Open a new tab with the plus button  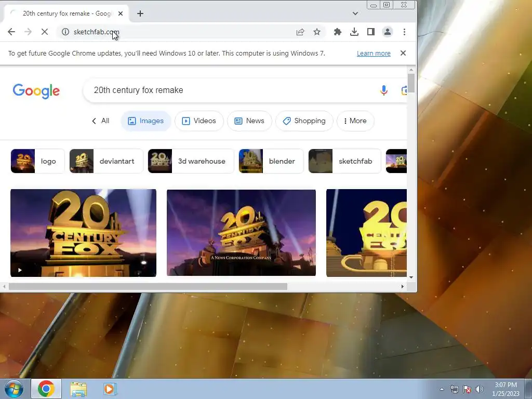(x=140, y=14)
